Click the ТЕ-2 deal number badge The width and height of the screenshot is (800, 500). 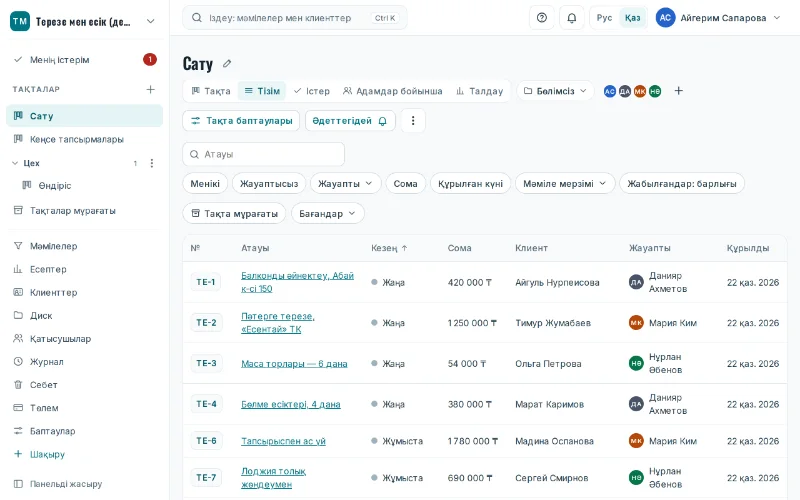coord(206,323)
